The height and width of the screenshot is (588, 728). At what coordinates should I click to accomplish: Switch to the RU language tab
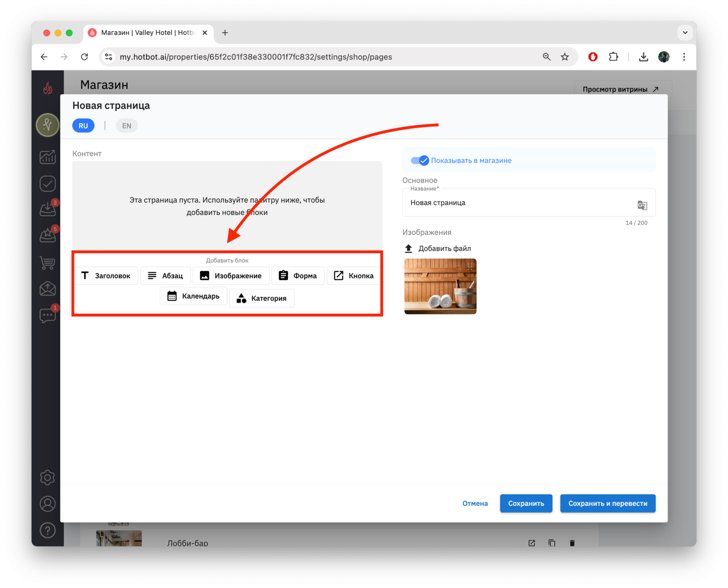(83, 126)
